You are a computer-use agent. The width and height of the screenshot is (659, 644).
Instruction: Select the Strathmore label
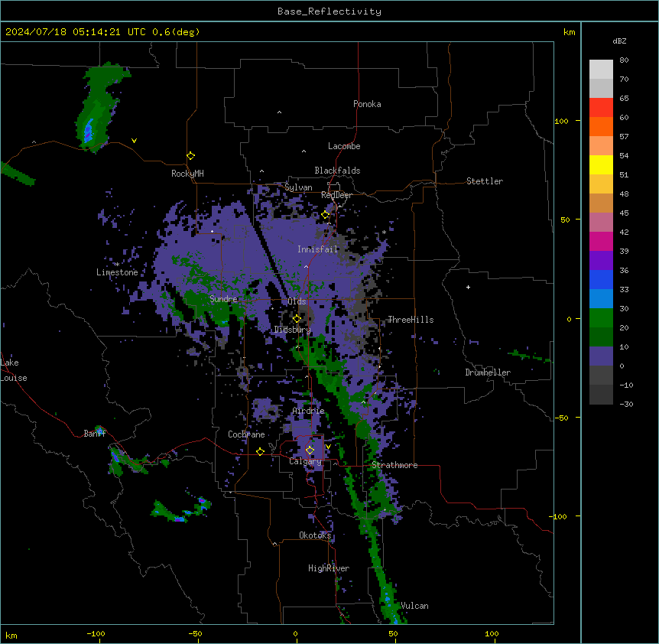click(394, 465)
